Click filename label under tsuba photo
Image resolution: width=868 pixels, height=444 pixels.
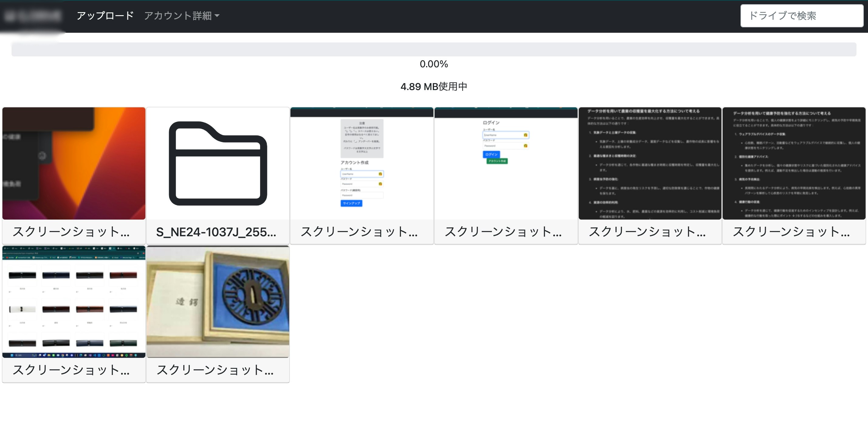pos(215,370)
